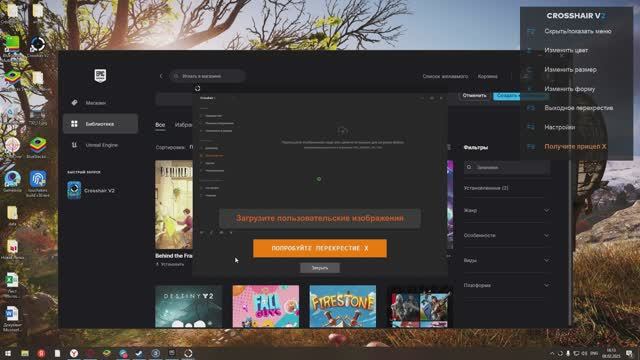Click the taskbar microphone tray icon
Viewport: 640px width, 360px height.
pyautogui.click(x=568, y=353)
